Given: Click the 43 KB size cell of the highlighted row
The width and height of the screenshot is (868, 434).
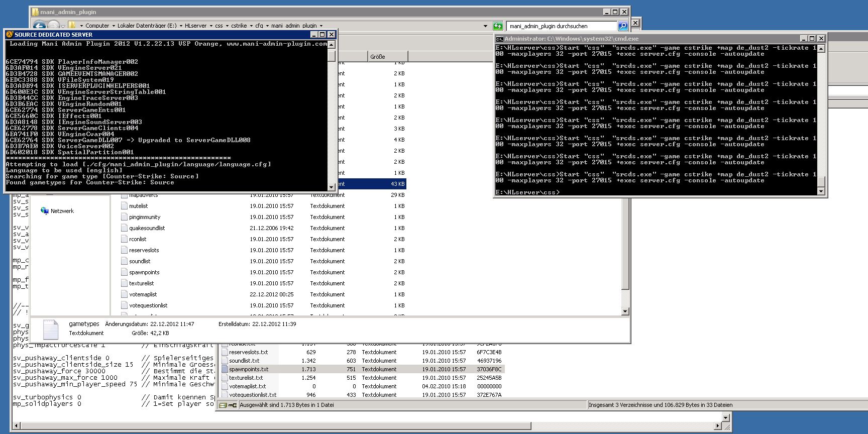Looking at the screenshot, I should tap(398, 184).
